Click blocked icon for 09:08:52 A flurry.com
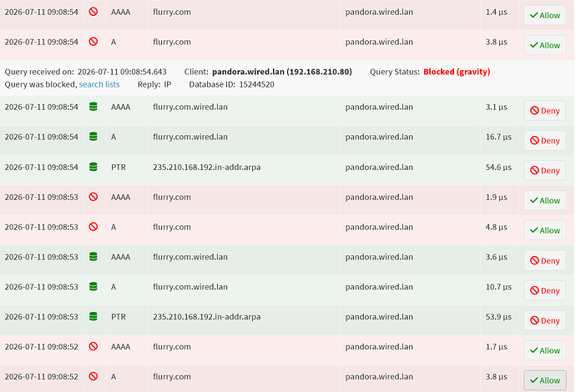 93,376
